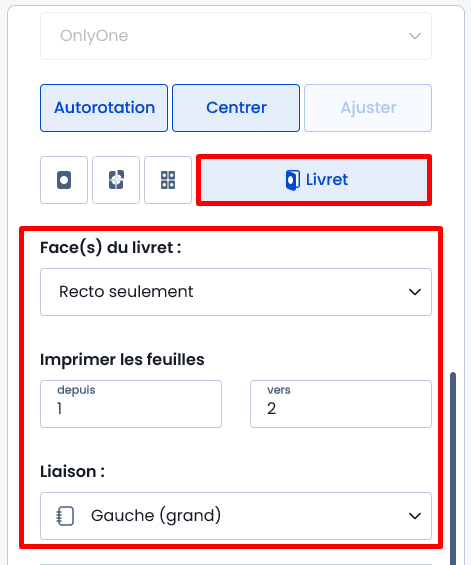
Task: Open the OnlyOne dropdown
Action: 236,36
